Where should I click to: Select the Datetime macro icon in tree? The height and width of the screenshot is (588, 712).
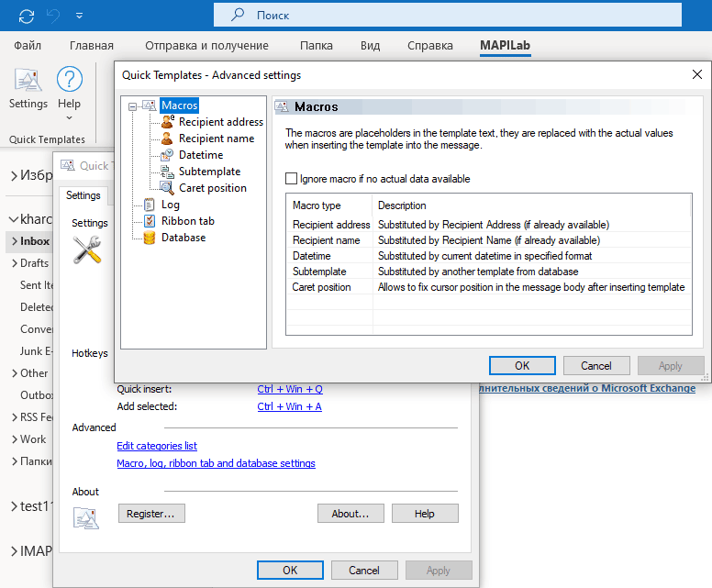167,155
